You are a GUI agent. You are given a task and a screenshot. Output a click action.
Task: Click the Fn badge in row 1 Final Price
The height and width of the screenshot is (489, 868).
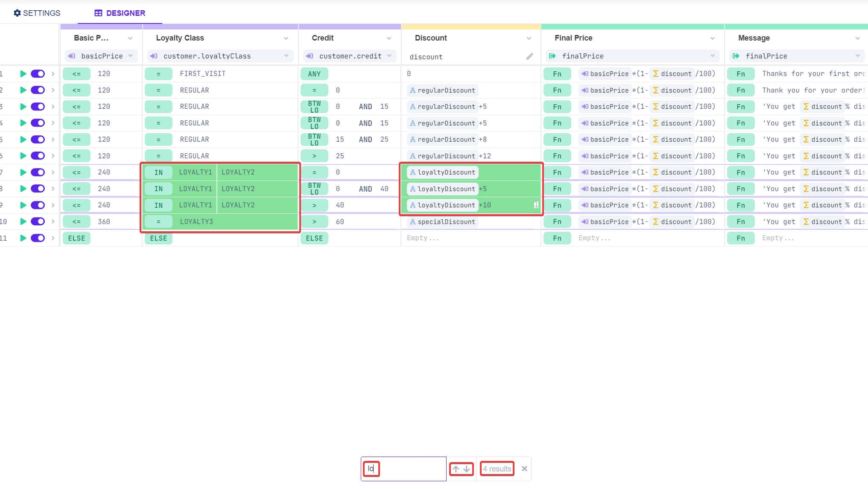pos(557,74)
